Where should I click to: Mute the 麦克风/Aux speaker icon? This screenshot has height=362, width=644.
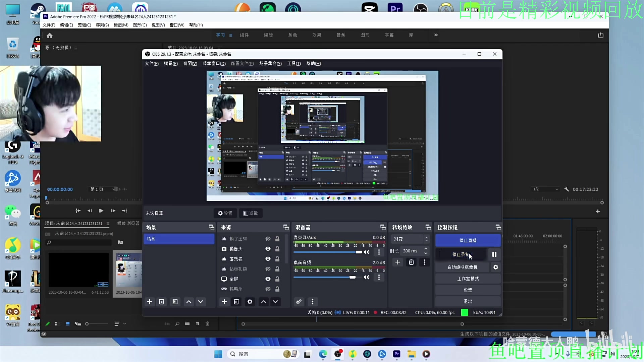coord(367,252)
